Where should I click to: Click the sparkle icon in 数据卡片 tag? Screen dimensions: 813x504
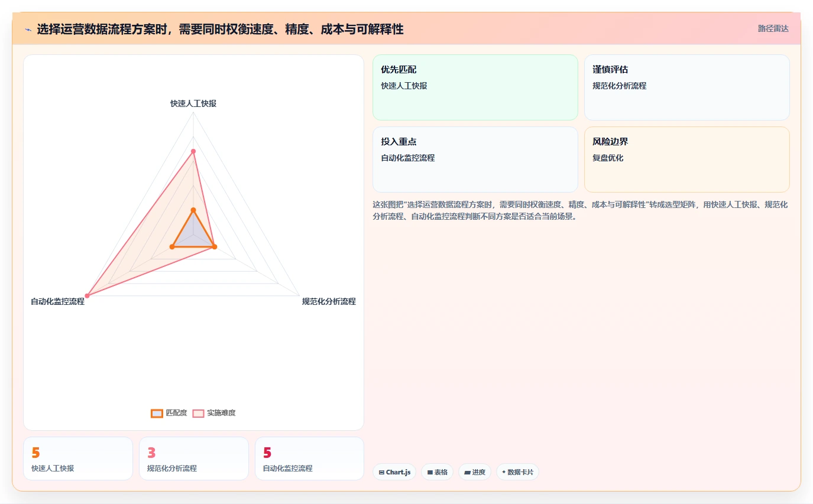504,472
